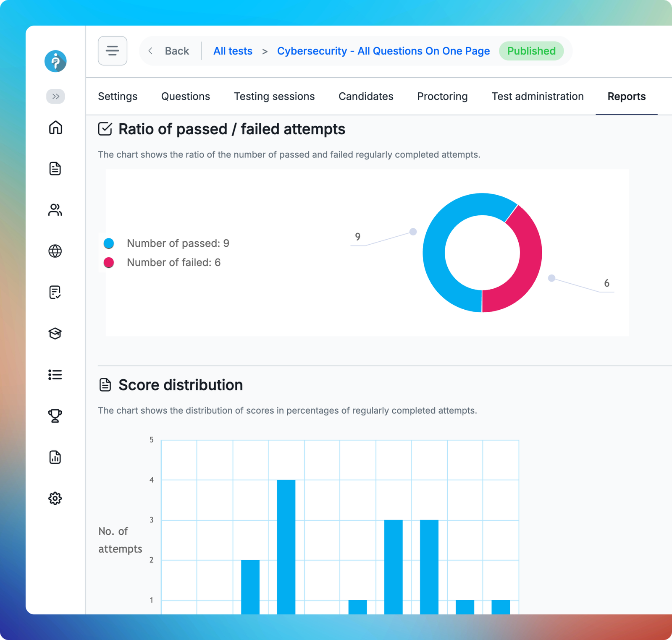Click the checklist document icon in sidebar

[x=55, y=292]
